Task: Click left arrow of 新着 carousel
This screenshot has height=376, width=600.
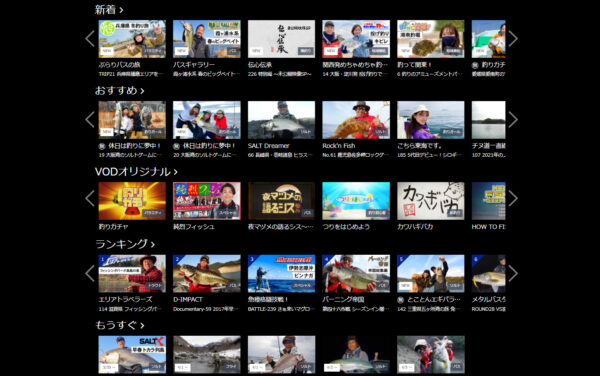Action: pos(90,39)
